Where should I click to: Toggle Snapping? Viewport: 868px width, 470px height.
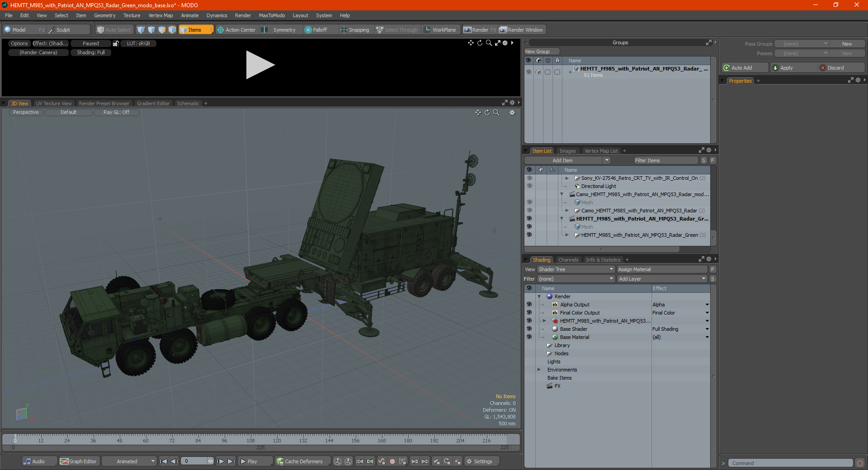355,30
